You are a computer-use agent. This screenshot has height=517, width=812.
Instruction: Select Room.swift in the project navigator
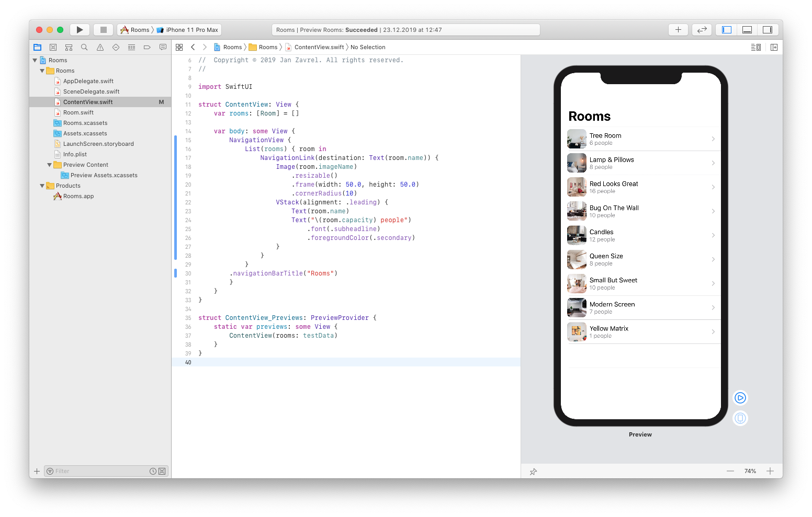point(79,112)
